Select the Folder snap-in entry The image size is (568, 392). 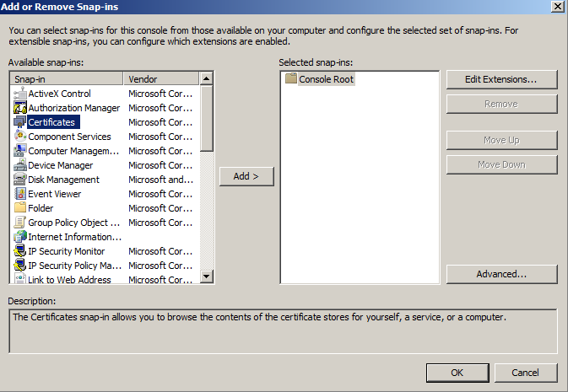tap(41, 208)
